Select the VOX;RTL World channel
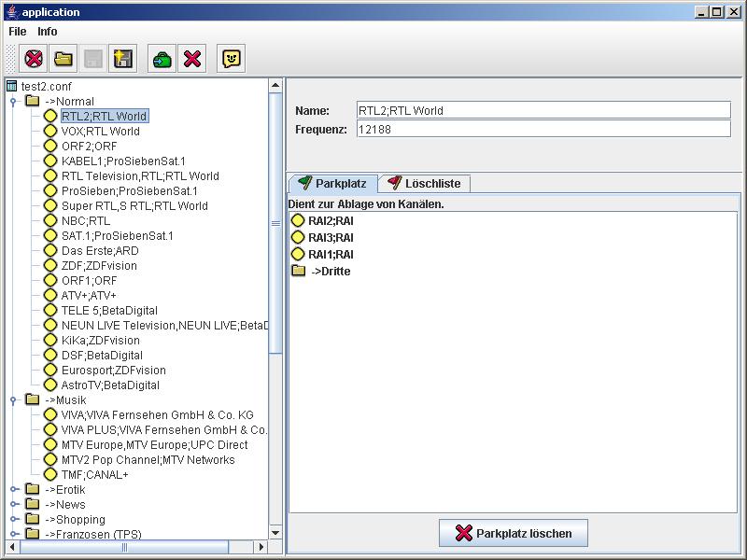Viewport: 747px width, 560px height. 100,132
